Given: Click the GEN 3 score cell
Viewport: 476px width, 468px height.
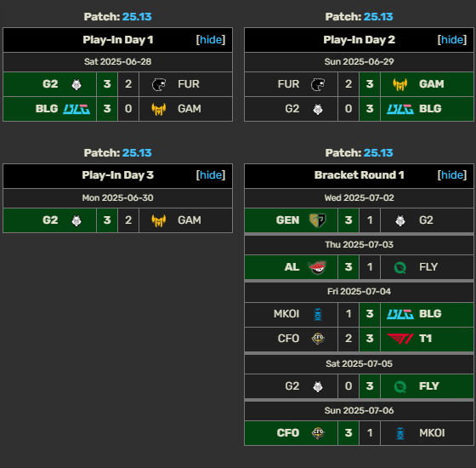Looking at the screenshot, I should point(348,220).
